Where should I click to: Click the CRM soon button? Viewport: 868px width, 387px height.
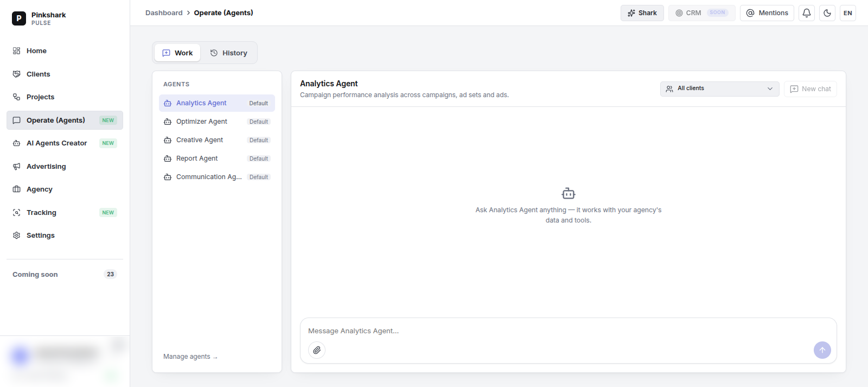point(702,13)
